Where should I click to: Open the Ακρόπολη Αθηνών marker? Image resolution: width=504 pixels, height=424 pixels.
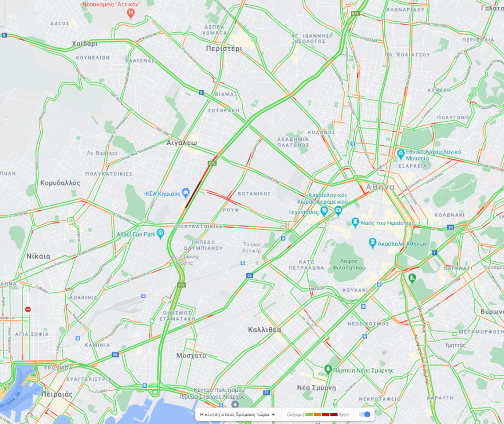[372, 243]
